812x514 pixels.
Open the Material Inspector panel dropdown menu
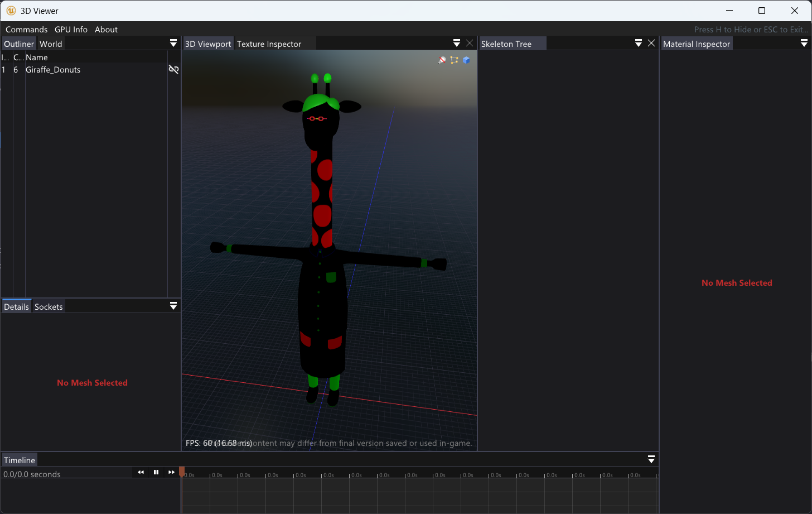[x=804, y=43]
